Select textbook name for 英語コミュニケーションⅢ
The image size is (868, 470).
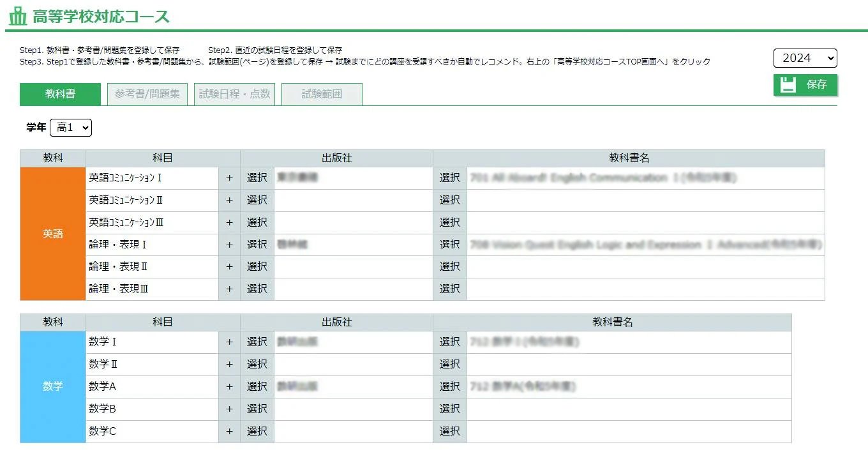450,222
